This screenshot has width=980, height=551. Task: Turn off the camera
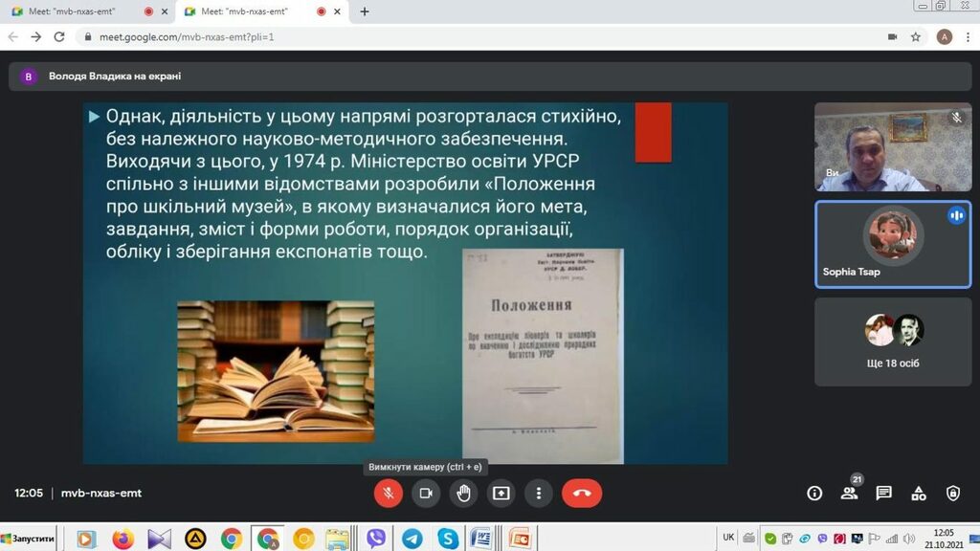(426, 494)
